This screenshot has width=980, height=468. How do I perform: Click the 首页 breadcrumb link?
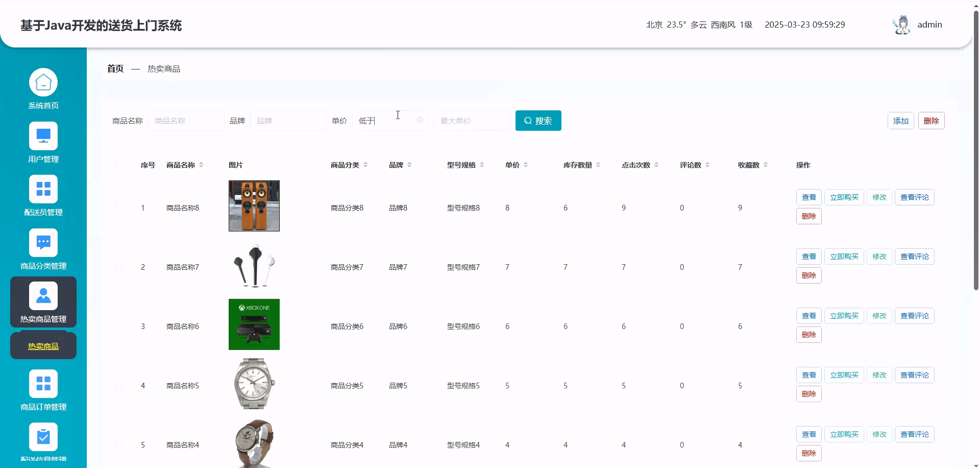[x=115, y=68]
